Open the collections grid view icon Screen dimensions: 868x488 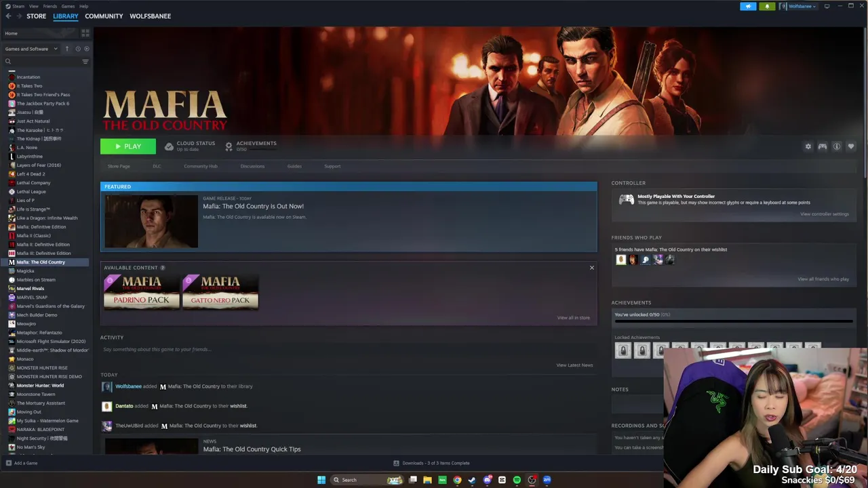(85, 33)
